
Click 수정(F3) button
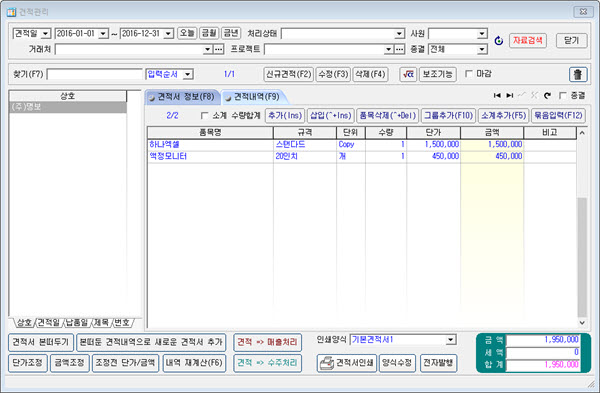(x=333, y=74)
